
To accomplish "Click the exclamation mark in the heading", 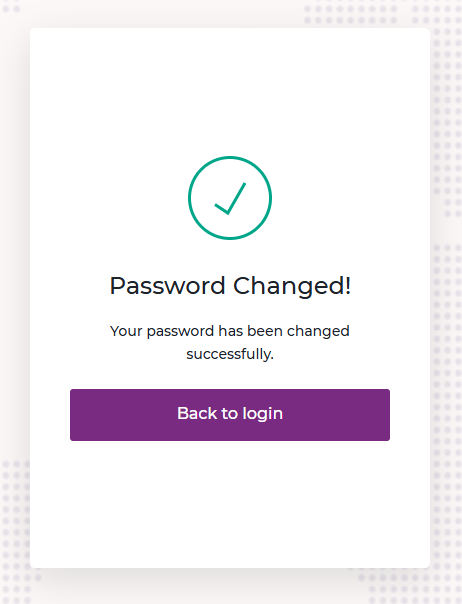I will (x=348, y=285).
